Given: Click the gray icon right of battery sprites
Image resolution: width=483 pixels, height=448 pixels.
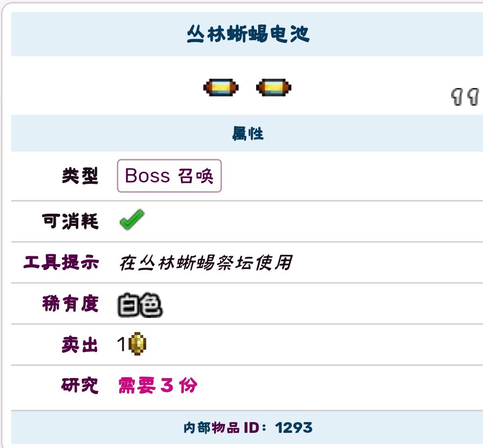Looking at the screenshot, I should click(465, 97).
